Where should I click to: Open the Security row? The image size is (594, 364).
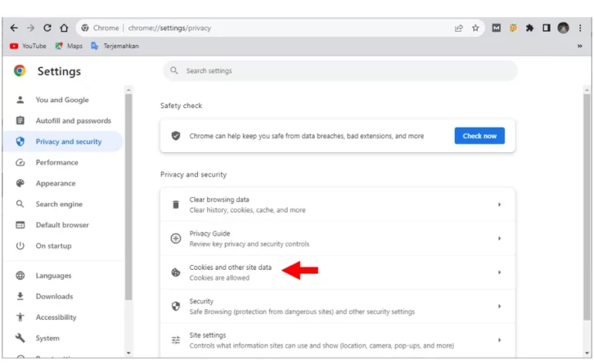pos(337,307)
